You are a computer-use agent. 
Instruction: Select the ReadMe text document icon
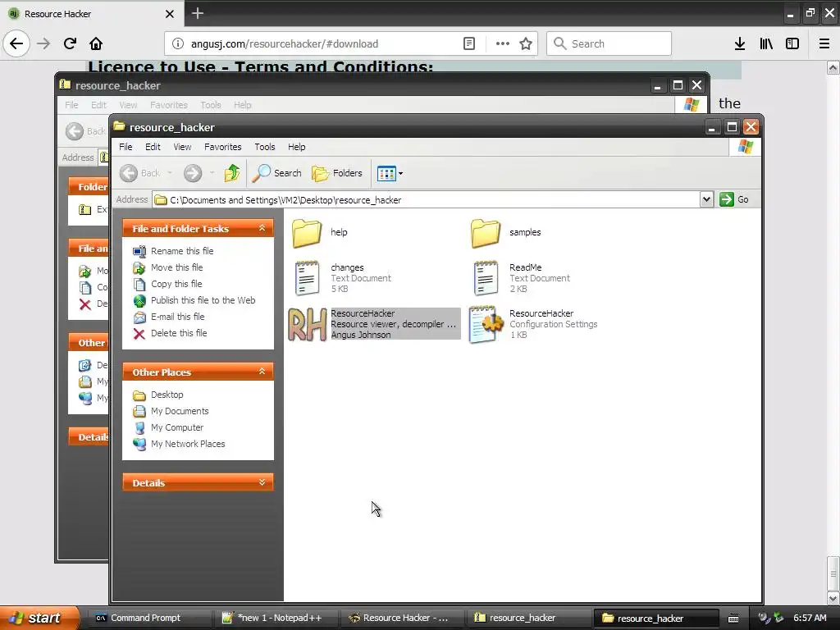(486, 277)
